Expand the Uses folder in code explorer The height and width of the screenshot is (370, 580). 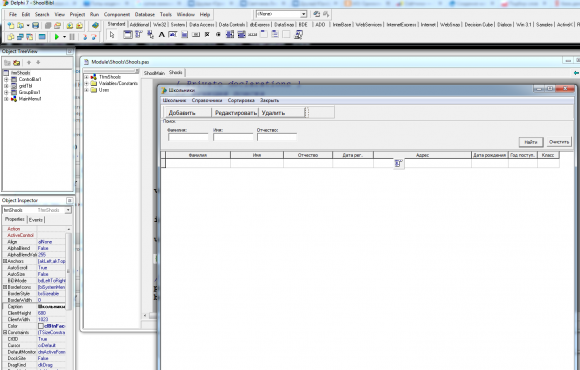coord(87,90)
